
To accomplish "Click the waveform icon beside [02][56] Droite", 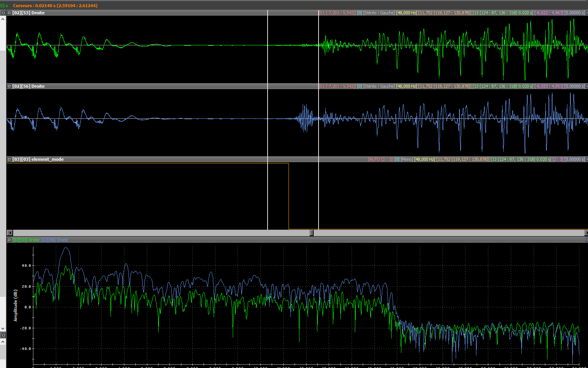I will click(9, 86).
